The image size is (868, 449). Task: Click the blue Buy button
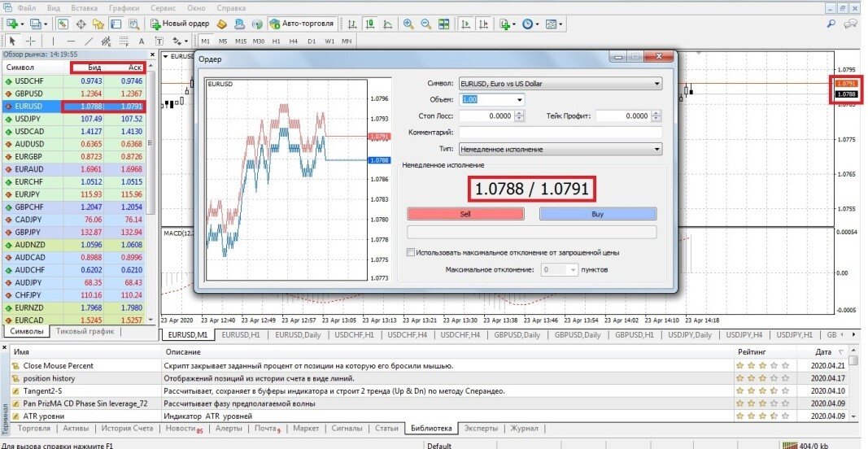click(x=598, y=214)
